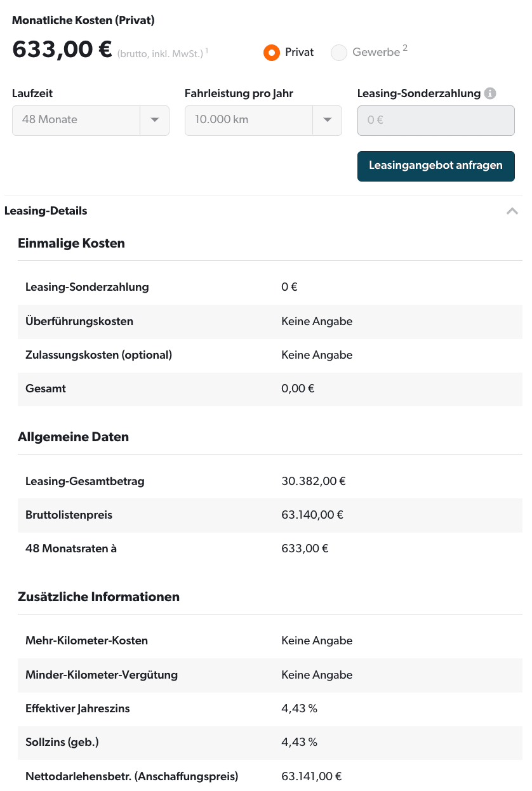Click the Effektiver Jahreszins row

click(270, 708)
